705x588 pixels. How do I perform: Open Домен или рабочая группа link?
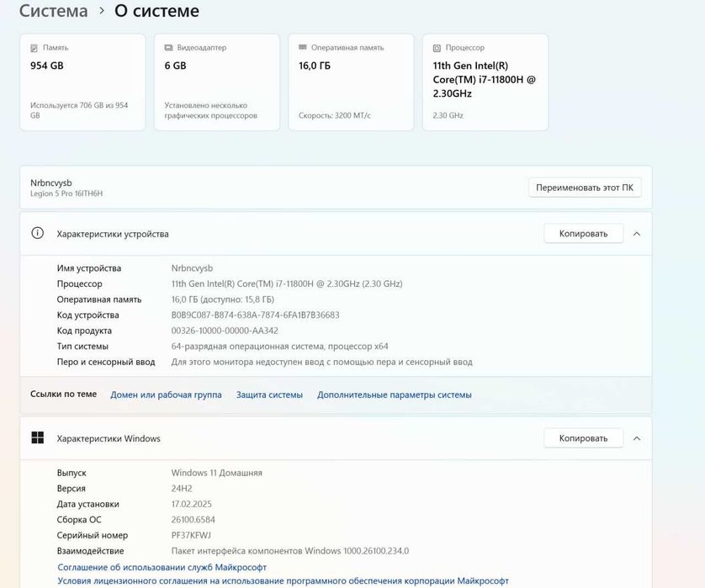(x=166, y=395)
